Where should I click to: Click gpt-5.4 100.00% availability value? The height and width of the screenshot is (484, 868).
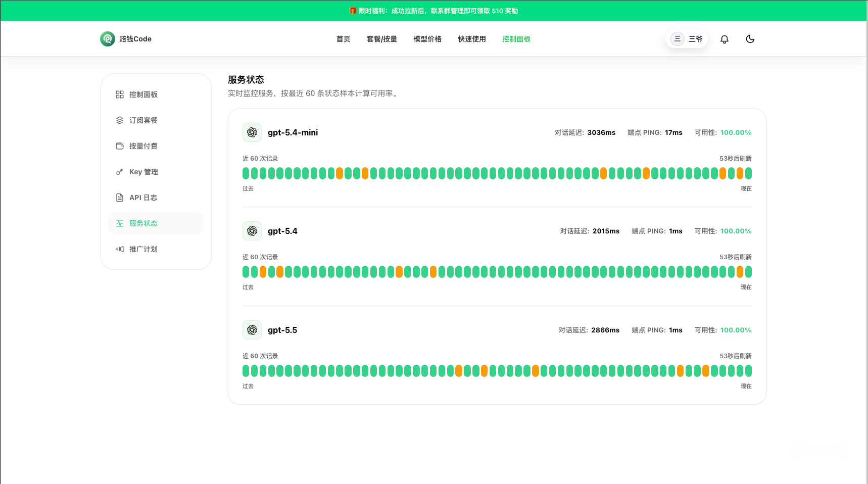pyautogui.click(x=736, y=231)
